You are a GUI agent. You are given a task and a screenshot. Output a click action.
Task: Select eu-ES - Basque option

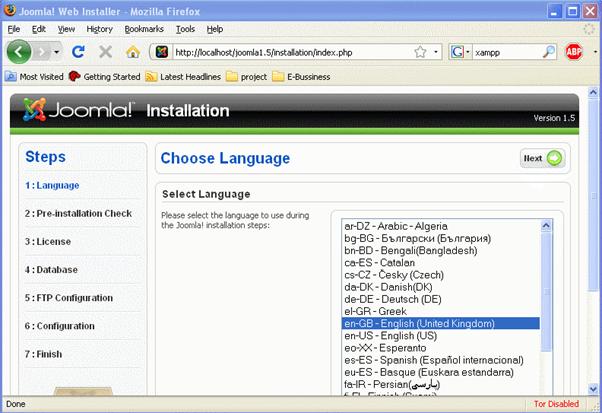(x=441, y=372)
